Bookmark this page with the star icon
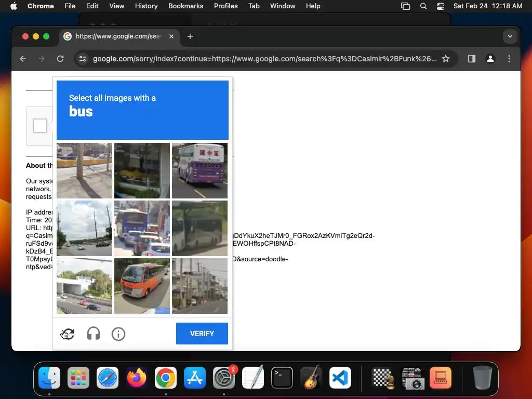532x399 pixels. pos(446,59)
